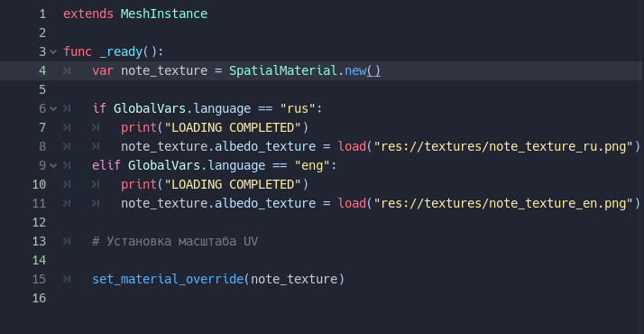Screen dimensions: 644x334
Task: Click the 'elif' keyword
Action: [x=106, y=165]
